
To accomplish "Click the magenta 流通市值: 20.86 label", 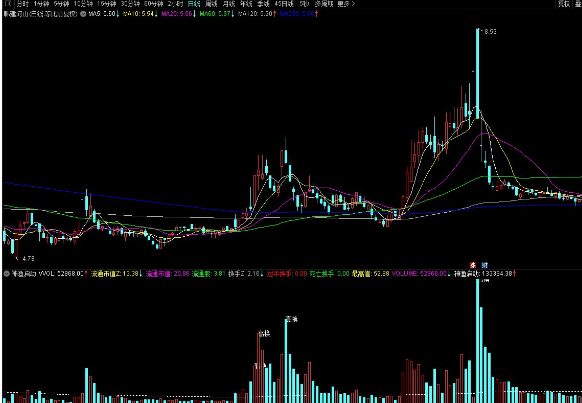I will click(x=168, y=274).
